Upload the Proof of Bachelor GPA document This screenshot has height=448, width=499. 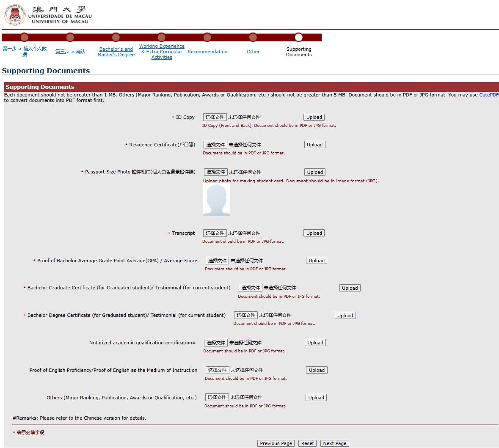(x=317, y=261)
